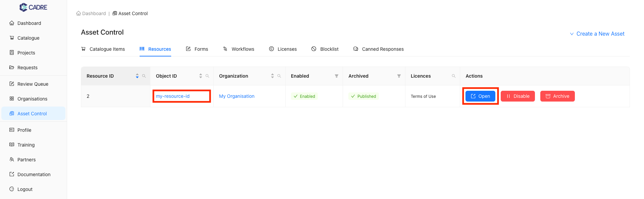
Task: Sort by Organization arrows
Action: pos(273,76)
